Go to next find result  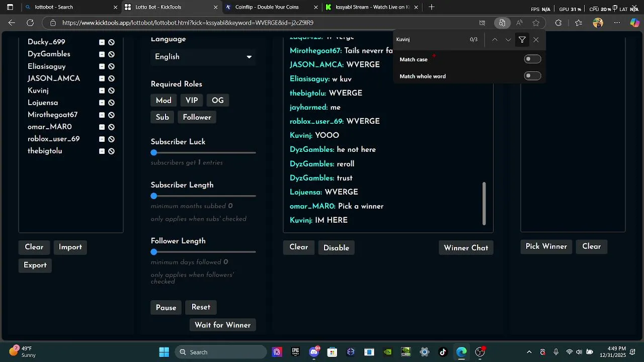click(508, 40)
